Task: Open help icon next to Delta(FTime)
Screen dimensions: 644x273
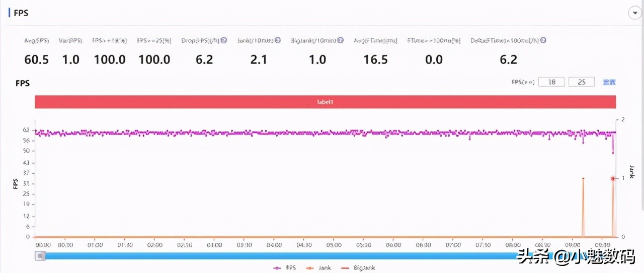Action: point(543,40)
